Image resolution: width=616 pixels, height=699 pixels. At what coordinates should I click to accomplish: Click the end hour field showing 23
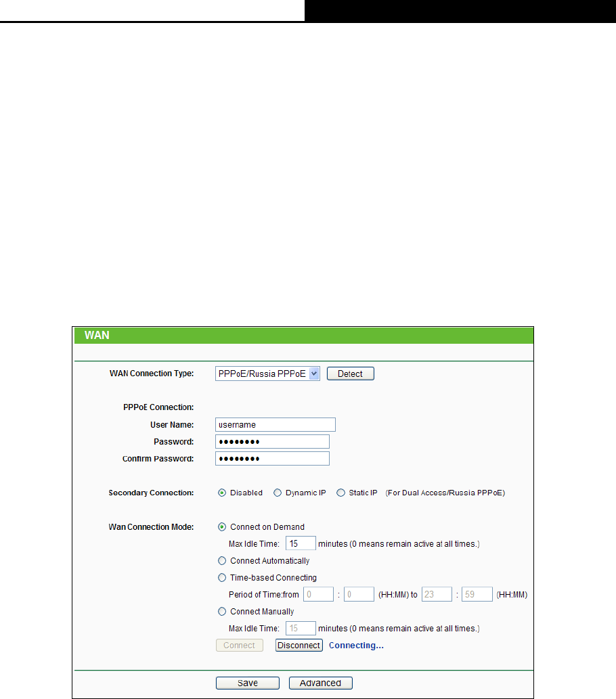tap(437, 594)
